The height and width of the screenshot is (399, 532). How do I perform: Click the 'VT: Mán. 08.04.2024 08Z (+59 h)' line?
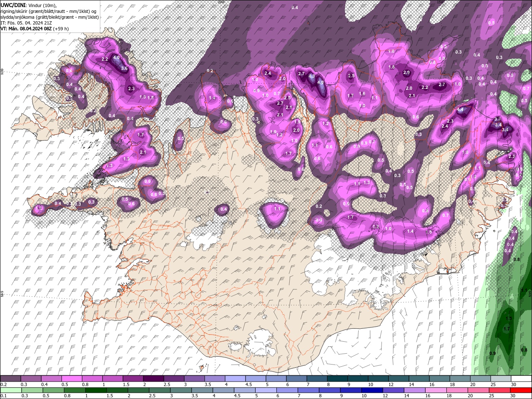pos(34,29)
